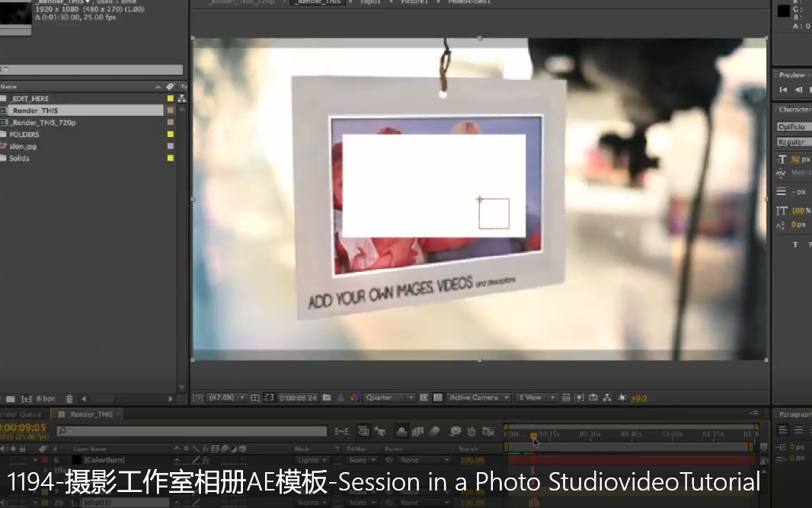
Task: Enable Motion Blur for the composition
Action: pyautogui.click(x=434, y=431)
